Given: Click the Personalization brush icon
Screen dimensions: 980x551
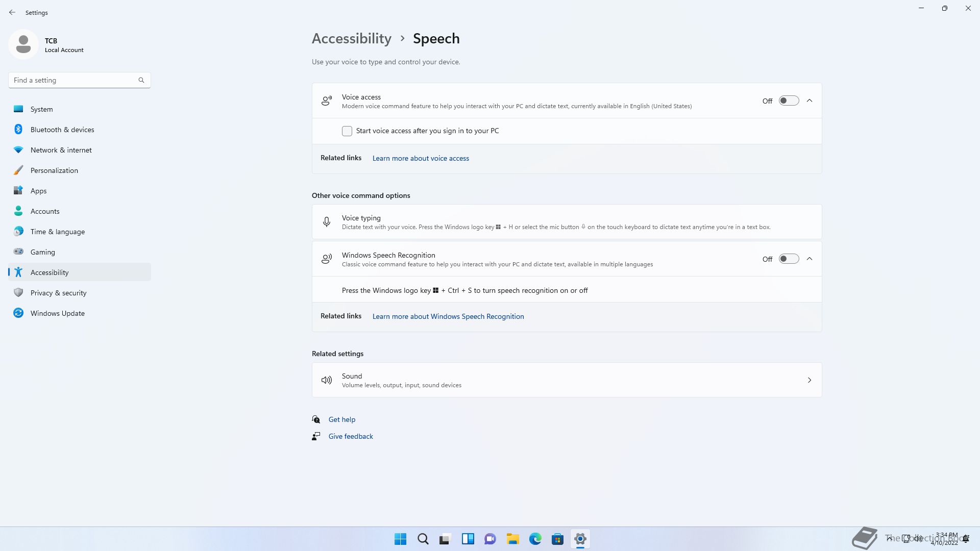Looking at the screenshot, I should tap(18, 170).
